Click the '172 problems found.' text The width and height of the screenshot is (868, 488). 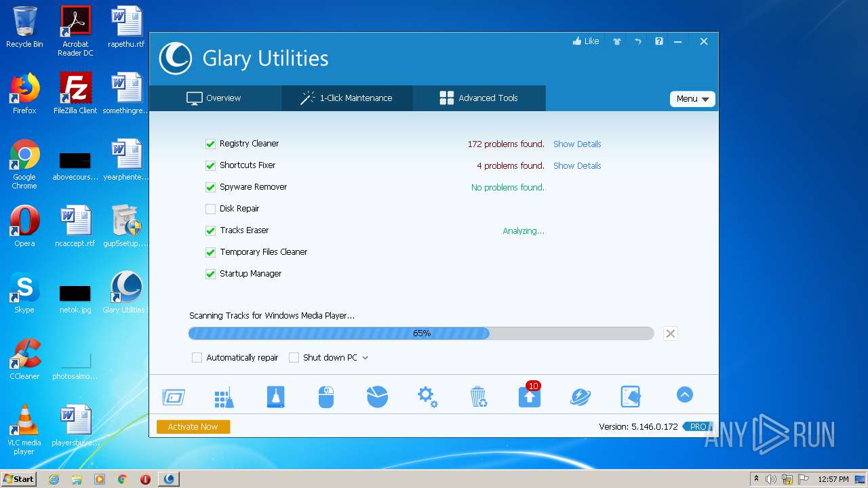[506, 144]
